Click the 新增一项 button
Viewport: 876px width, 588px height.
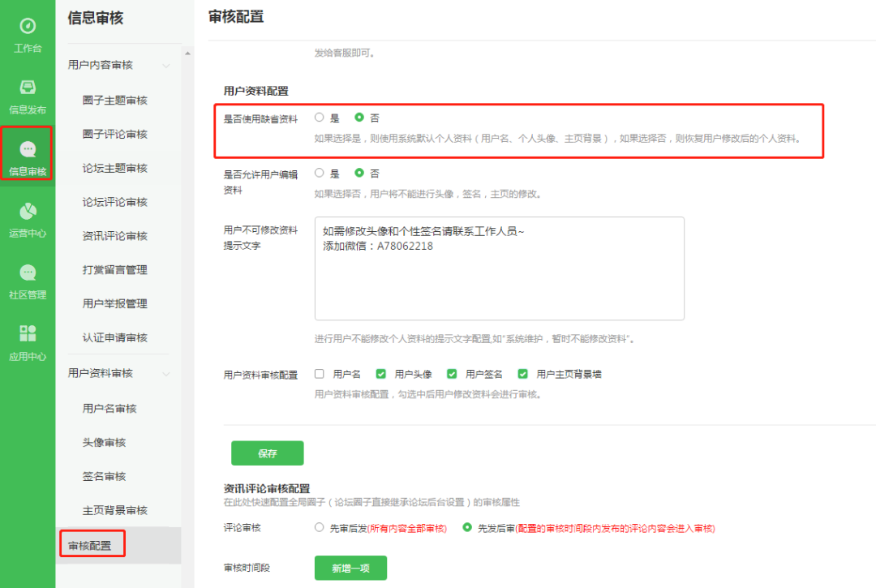(x=350, y=568)
